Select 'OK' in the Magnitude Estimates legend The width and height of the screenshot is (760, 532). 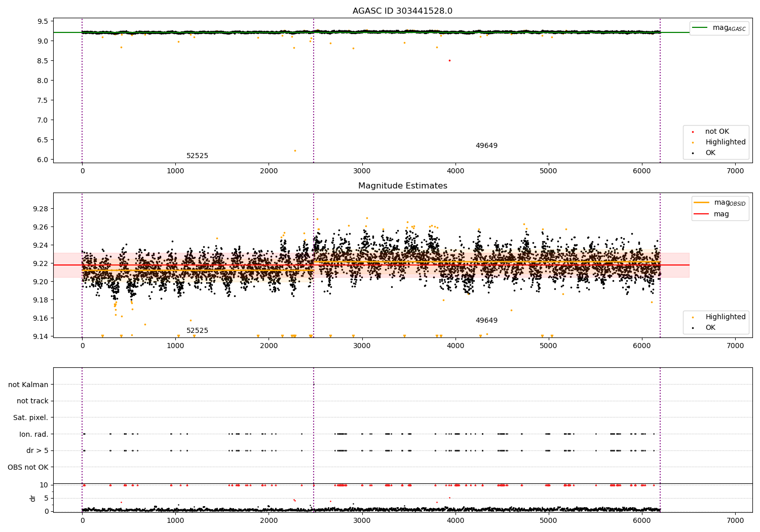point(710,328)
